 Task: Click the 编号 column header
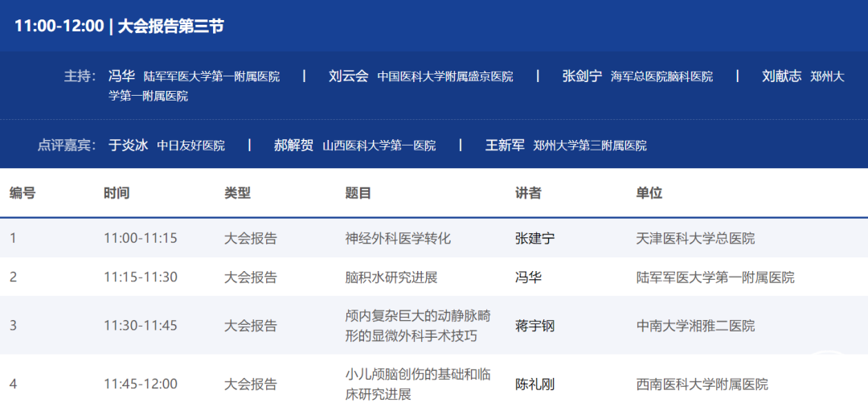tap(23, 193)
